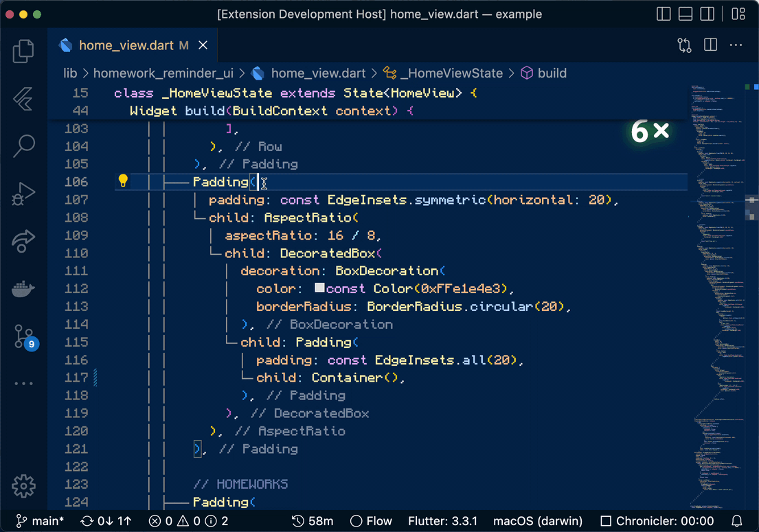Click macOS (darwin) device selector
The image size is (759, 532).
point(538,521)
